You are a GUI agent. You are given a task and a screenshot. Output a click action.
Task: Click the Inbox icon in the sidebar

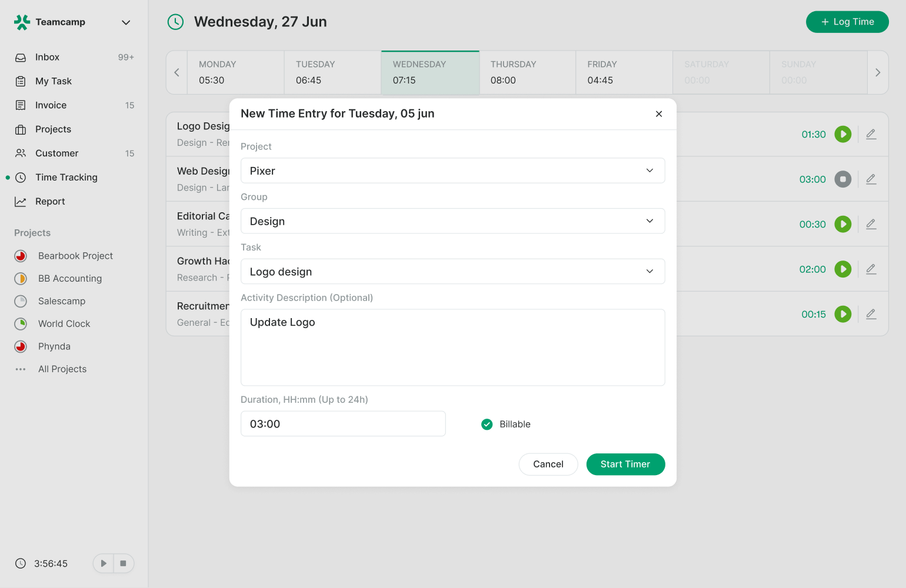21,57
